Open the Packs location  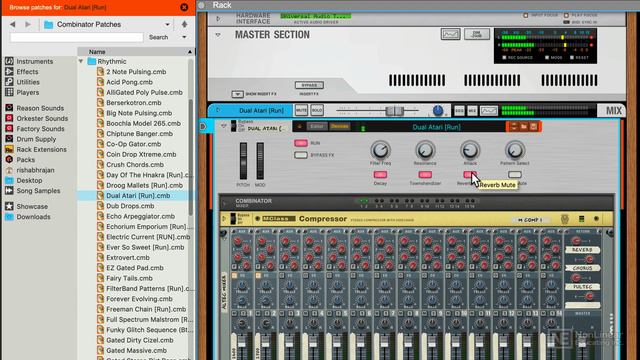[20, 160]
